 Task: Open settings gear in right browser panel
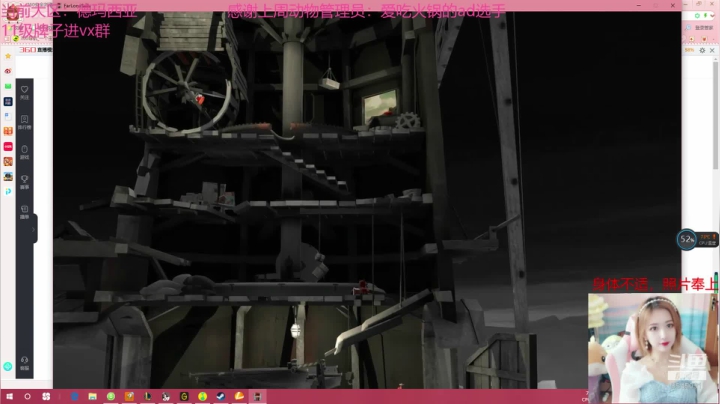[702, 50]
